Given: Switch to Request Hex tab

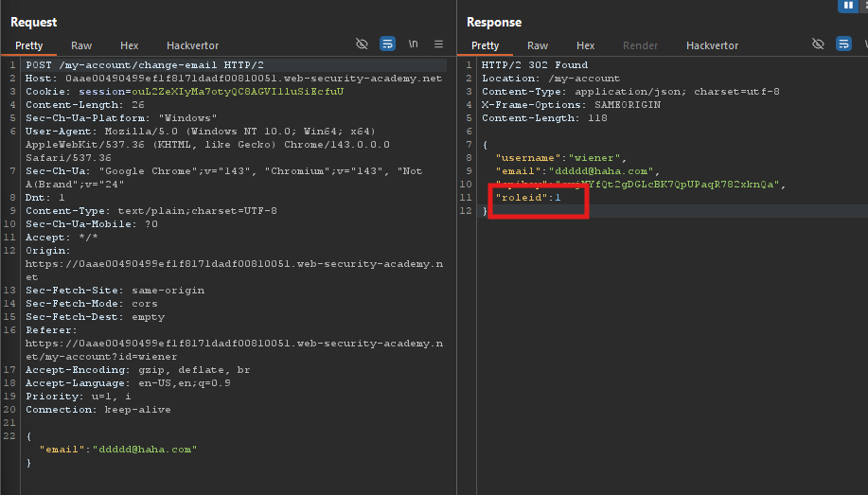Looking at the screenshot, I should click(129, 45).
